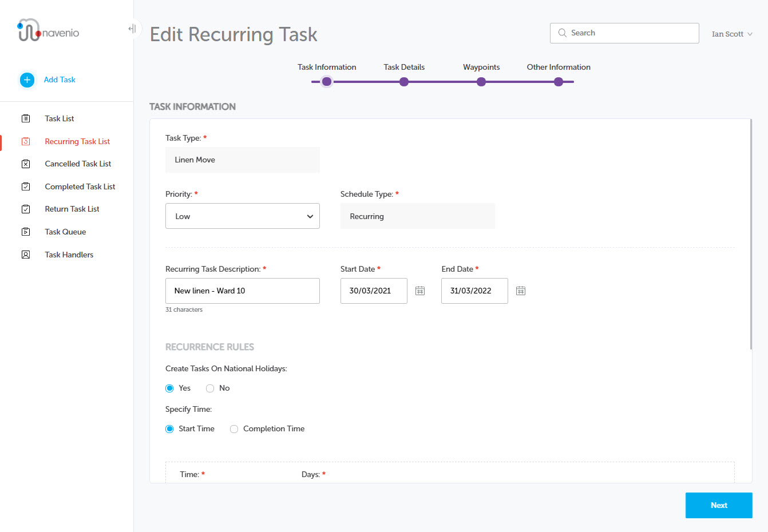
Task: Open the Priority dropdown showing Low
Action: pos(243,216)
